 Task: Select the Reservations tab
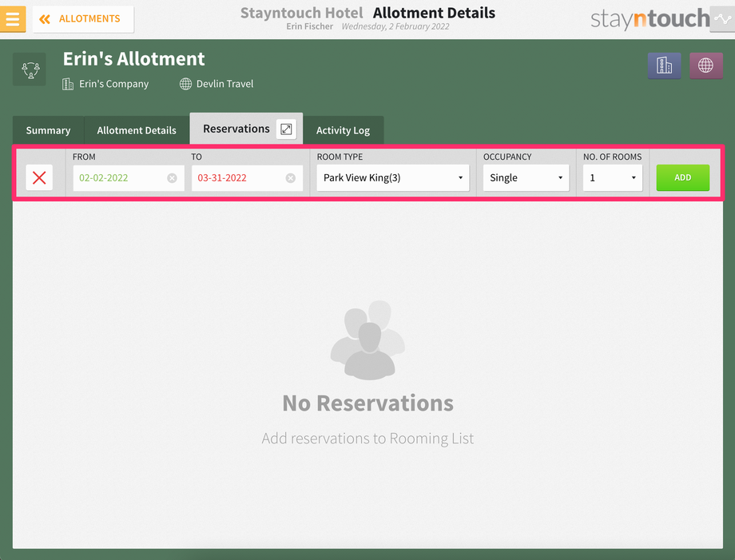click(236, 129)
